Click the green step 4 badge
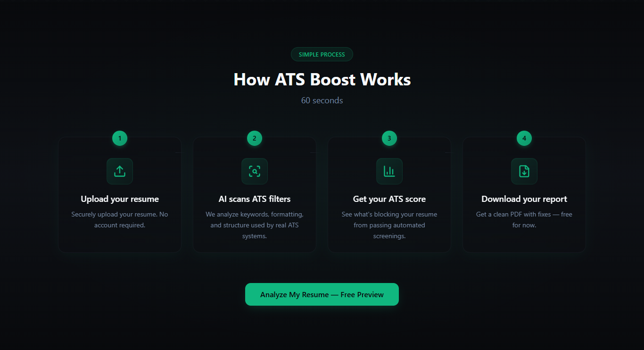 pyautogui.click(x=524, y=138)
